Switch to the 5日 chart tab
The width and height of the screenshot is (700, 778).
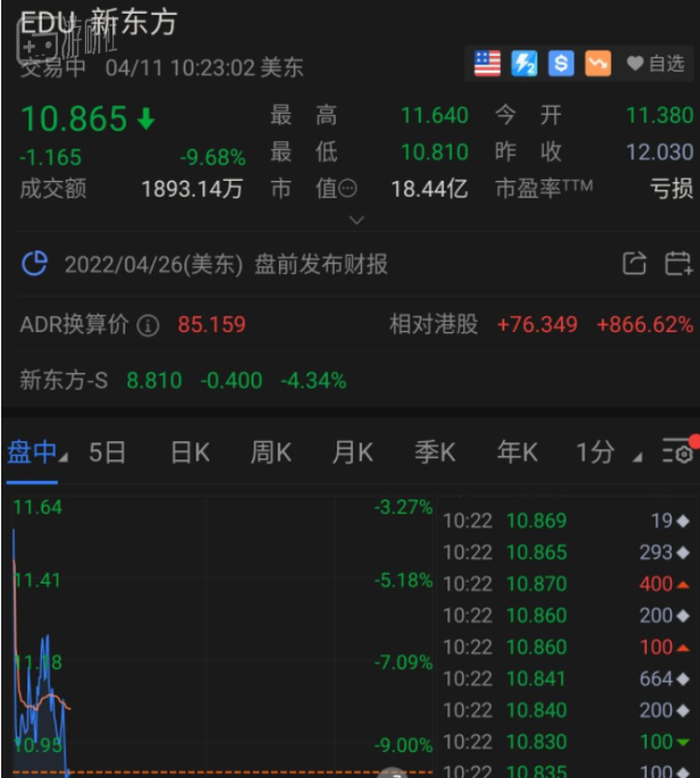coord(107,453)
